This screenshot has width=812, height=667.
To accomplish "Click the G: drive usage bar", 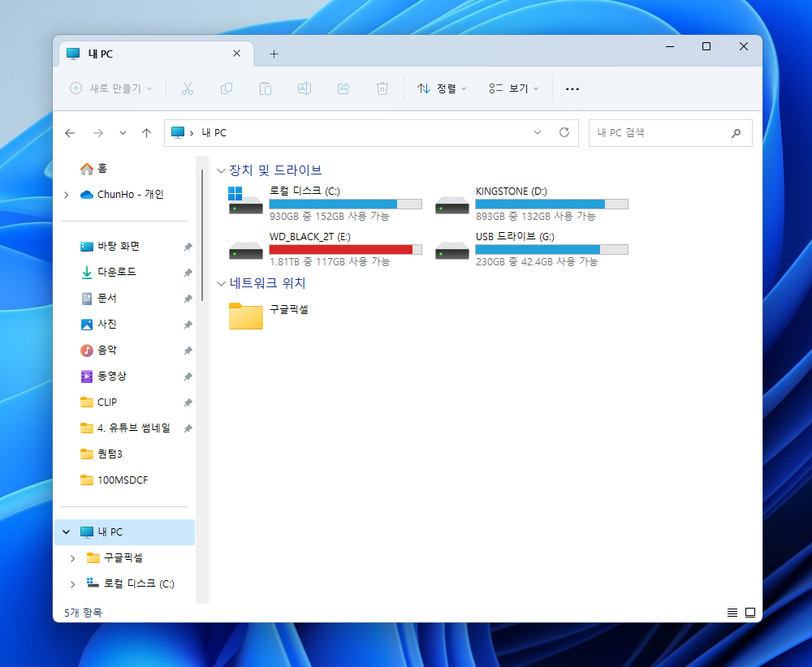I will tap(551, 249).
